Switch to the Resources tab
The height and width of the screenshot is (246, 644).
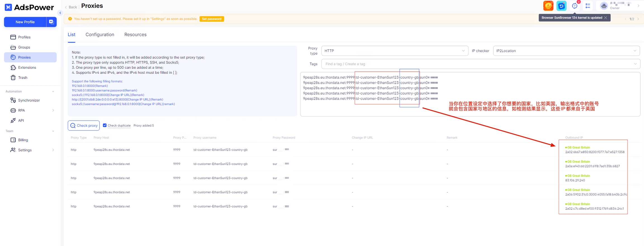(135, 35)
